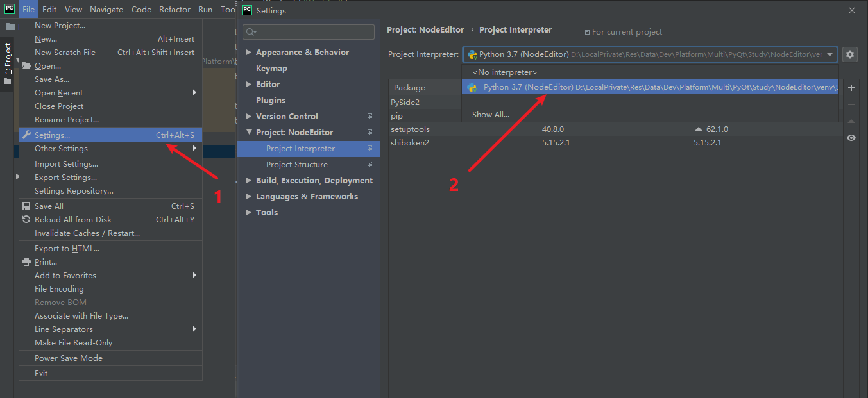
Task: Expand Build, Execution, Deployment section
Action: click(249, 181)
